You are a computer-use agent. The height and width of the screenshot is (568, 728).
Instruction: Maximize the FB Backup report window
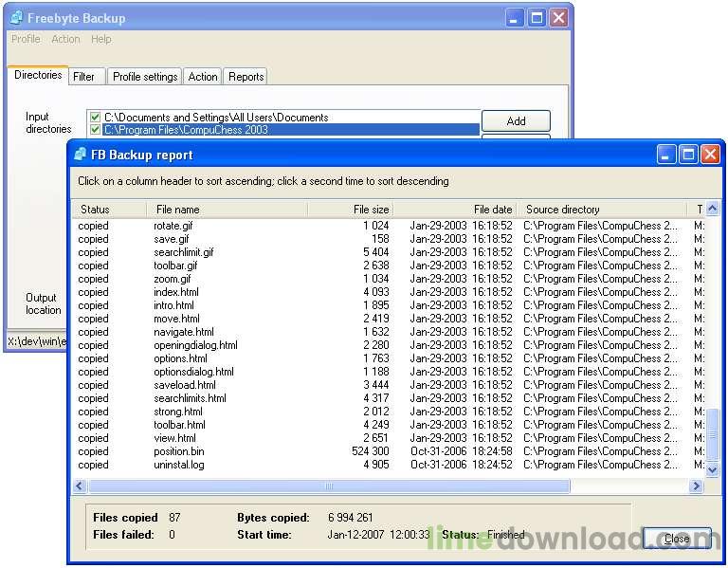688,155
